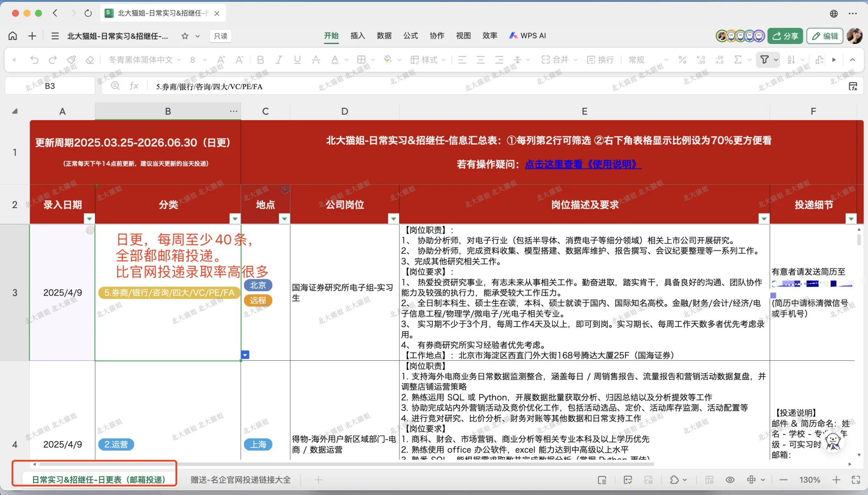
Task: Activate the format painter brush
Action: point(71,60)
